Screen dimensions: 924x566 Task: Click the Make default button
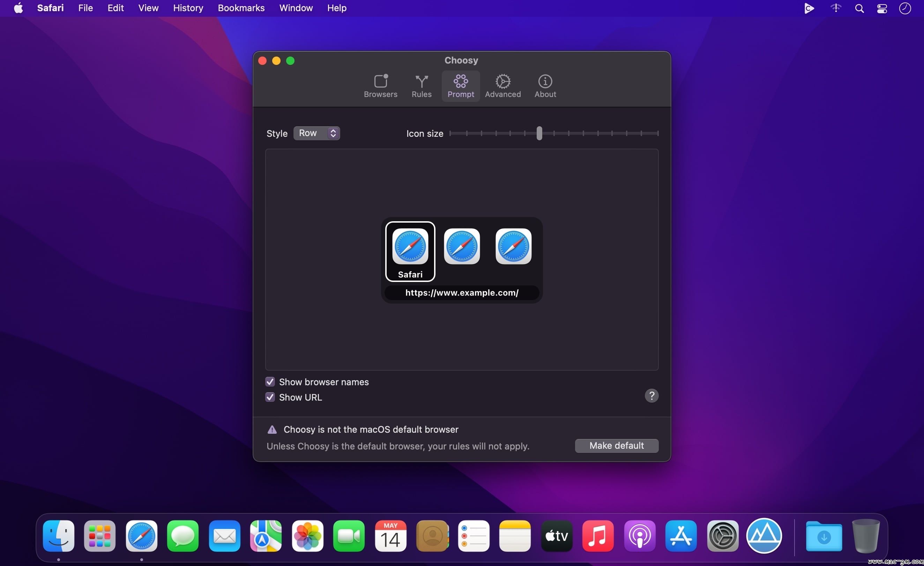click(x=617, y=446)
